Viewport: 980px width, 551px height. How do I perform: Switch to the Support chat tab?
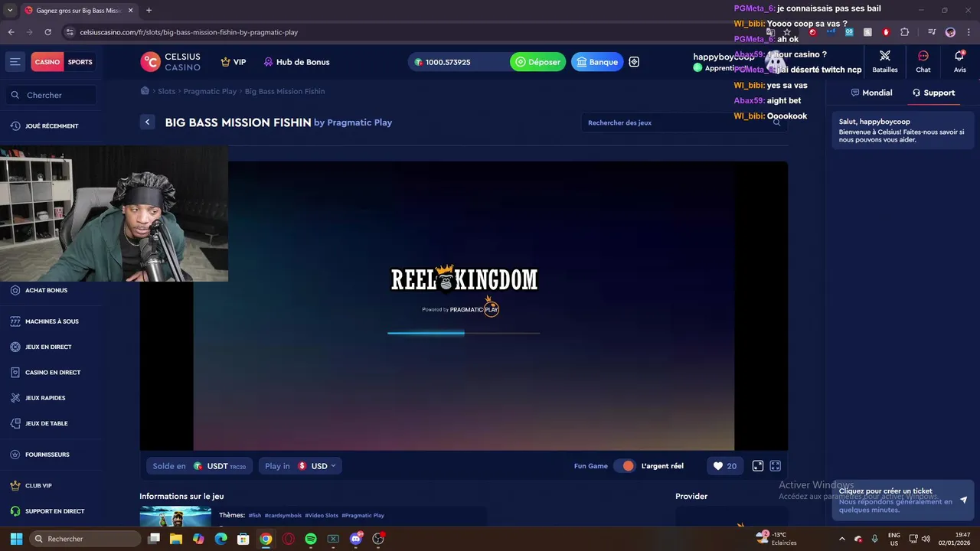[933, 93]
